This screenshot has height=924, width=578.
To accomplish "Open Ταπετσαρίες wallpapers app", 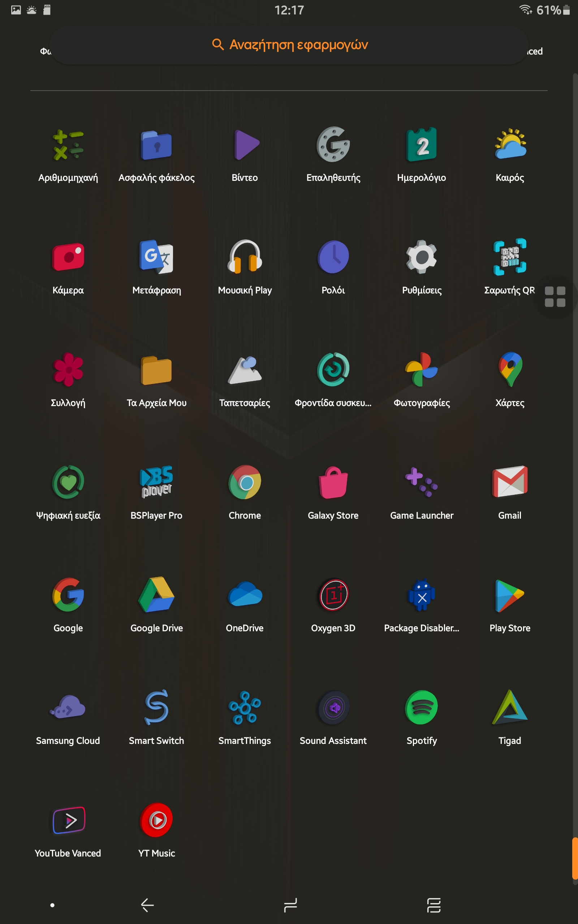I will (245, 370).
